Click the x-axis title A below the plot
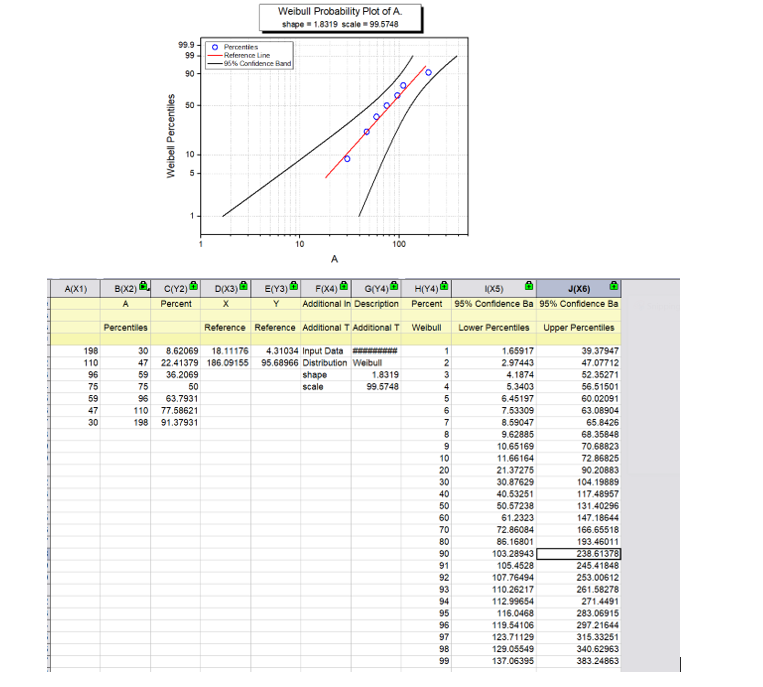 tap(334, 259)
